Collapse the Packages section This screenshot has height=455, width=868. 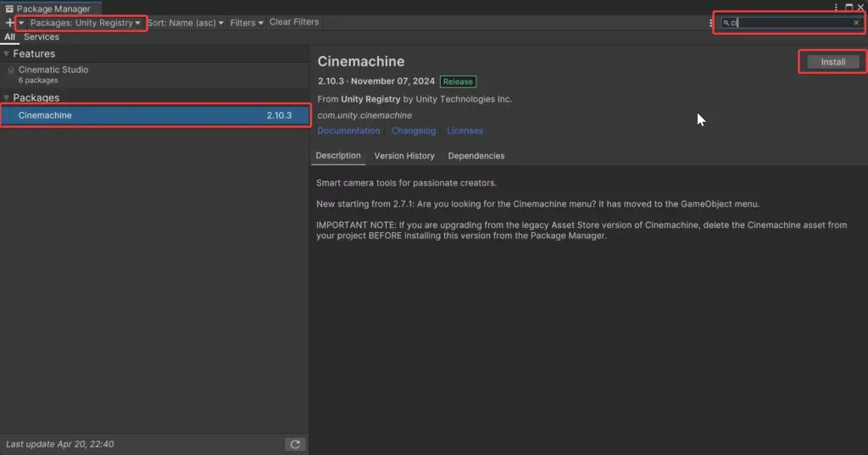(6, 98)
